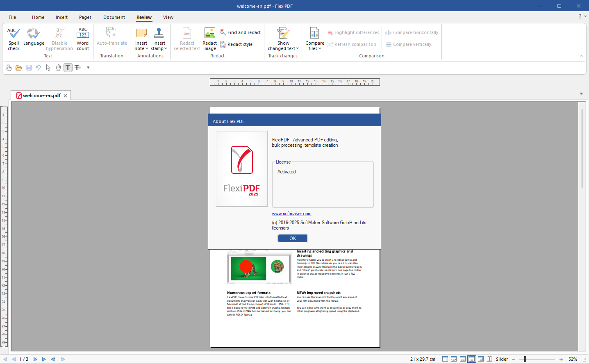
Task: Set zoom to fit page width
Action: [454, 359]
